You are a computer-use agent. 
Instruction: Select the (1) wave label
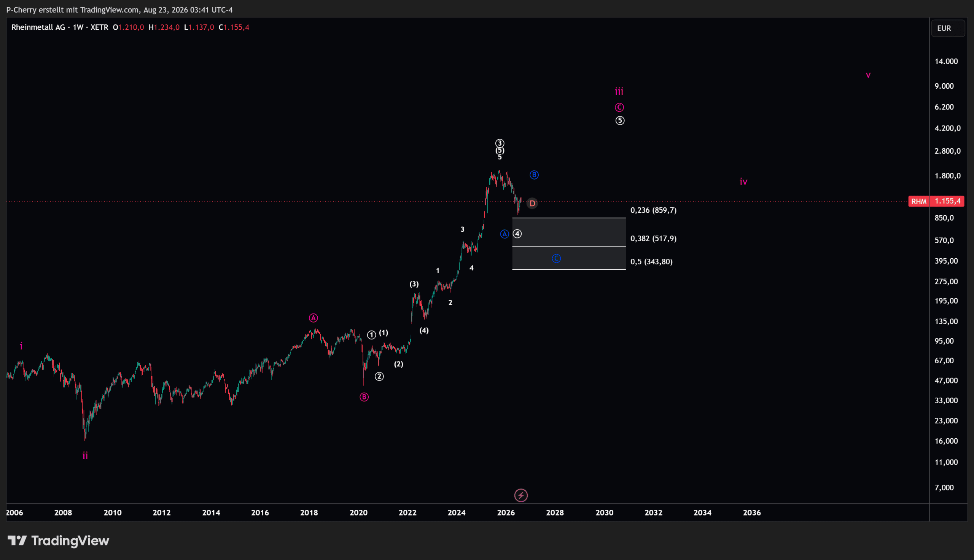pos(384,333)
